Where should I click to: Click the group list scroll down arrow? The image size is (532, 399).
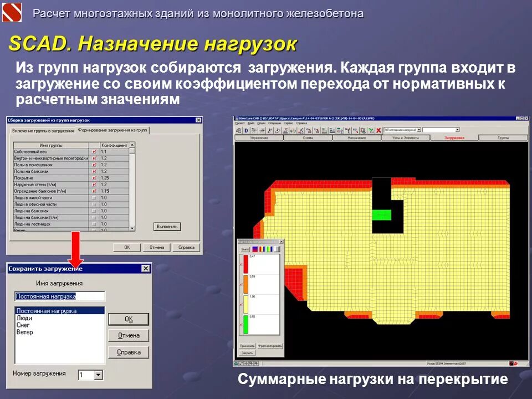132,228
